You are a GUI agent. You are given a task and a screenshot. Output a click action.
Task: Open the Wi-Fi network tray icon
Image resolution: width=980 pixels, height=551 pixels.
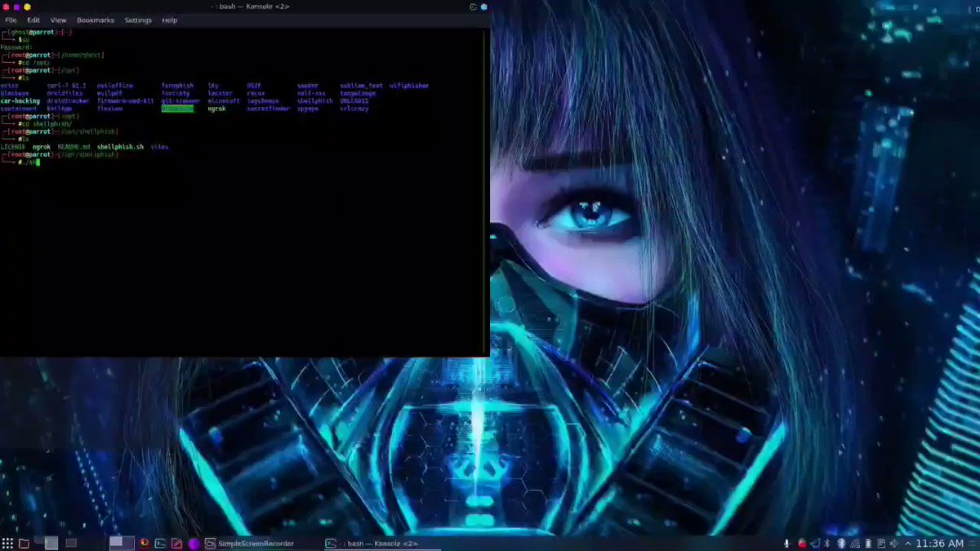click(x=855, y=544)
